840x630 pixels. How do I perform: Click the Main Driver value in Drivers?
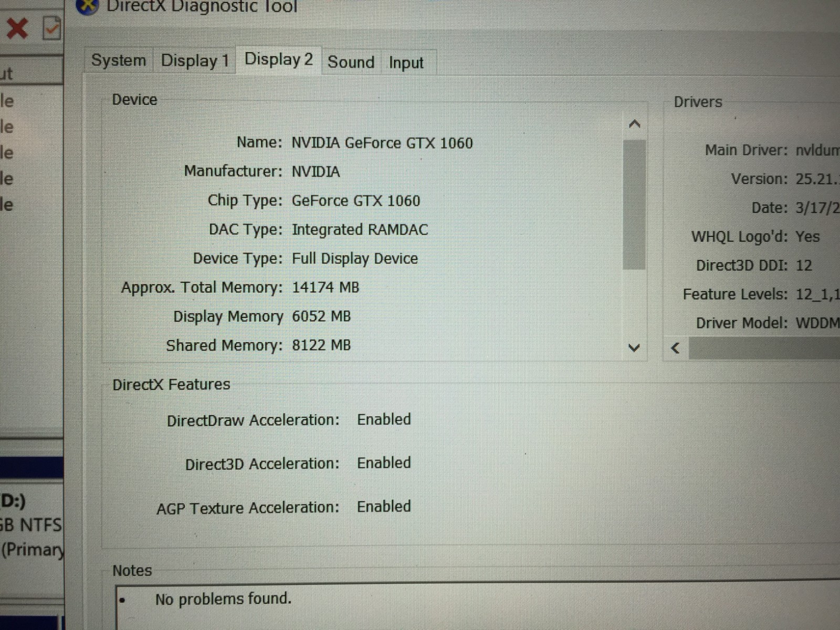[817, 150]
